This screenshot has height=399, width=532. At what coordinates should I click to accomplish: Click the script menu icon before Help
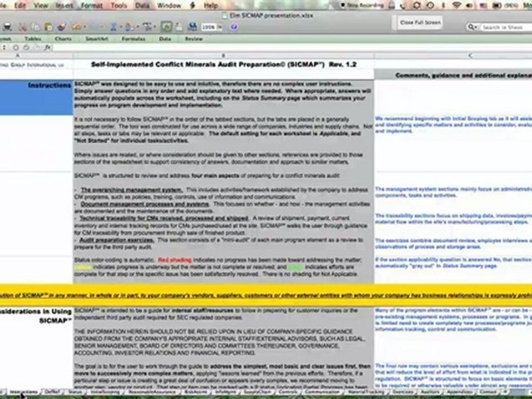192,6
